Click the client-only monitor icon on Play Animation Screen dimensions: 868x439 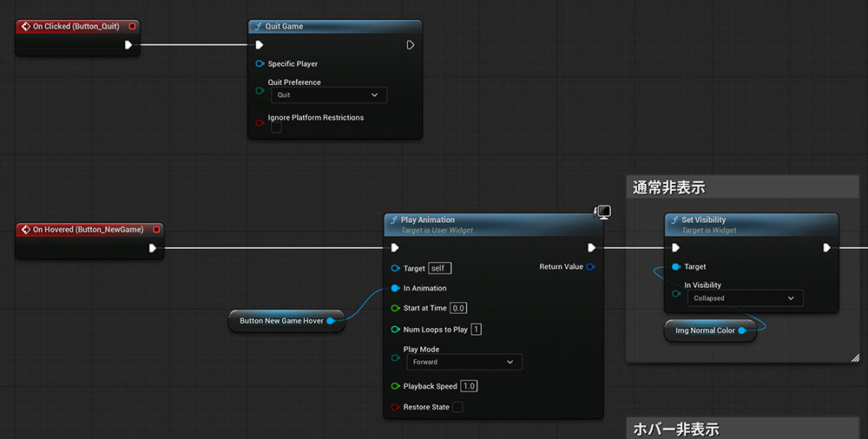pyautogui.click(x=602, y=212)
